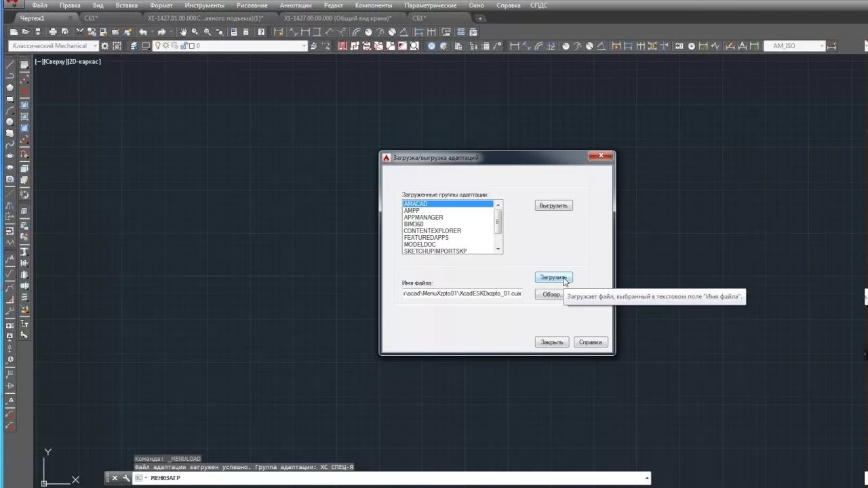Image resolution: width=868 pixels, height=488 pixels.
Task: Switch to the Чертеж1 drawing tab
Action: [x=33, y=18]
